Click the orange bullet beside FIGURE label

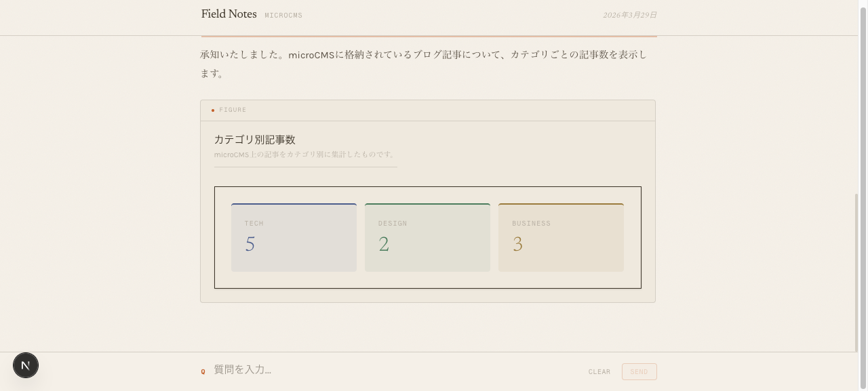[x=213, y=110]
